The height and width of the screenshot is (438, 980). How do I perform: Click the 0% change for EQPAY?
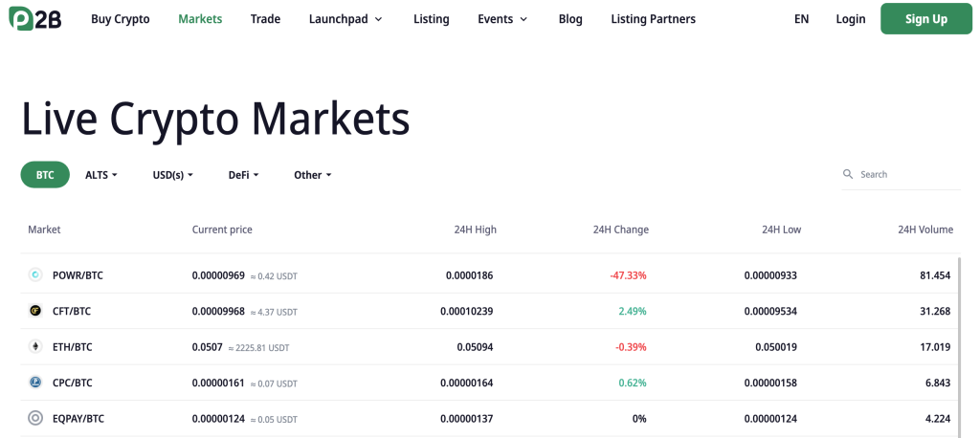point(638,419)
